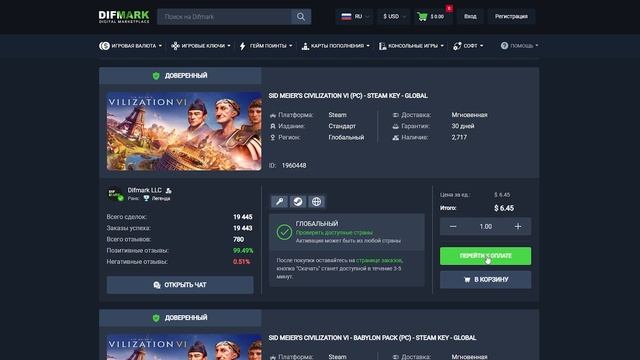Click the Платформа controller icon

click(x=273, y=116)
